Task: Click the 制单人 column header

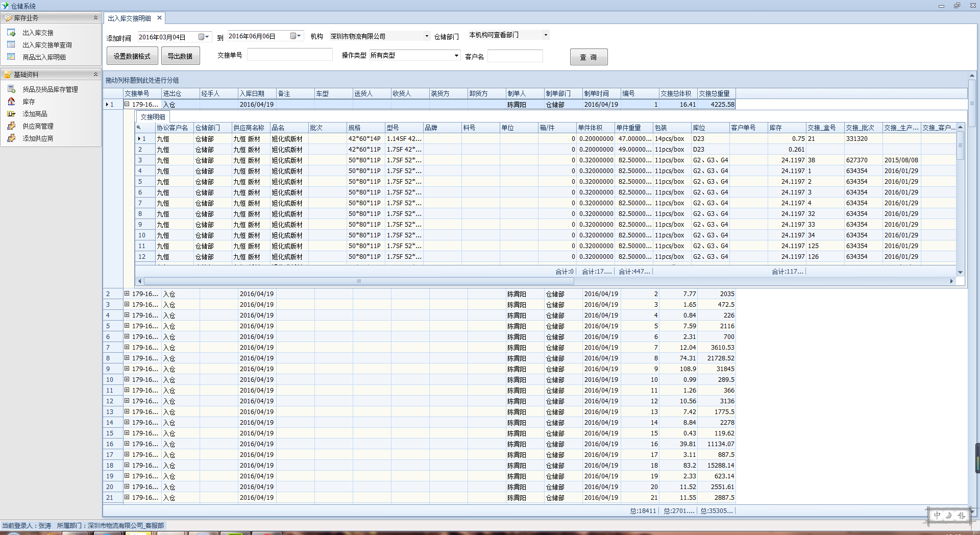Action: 525,93
